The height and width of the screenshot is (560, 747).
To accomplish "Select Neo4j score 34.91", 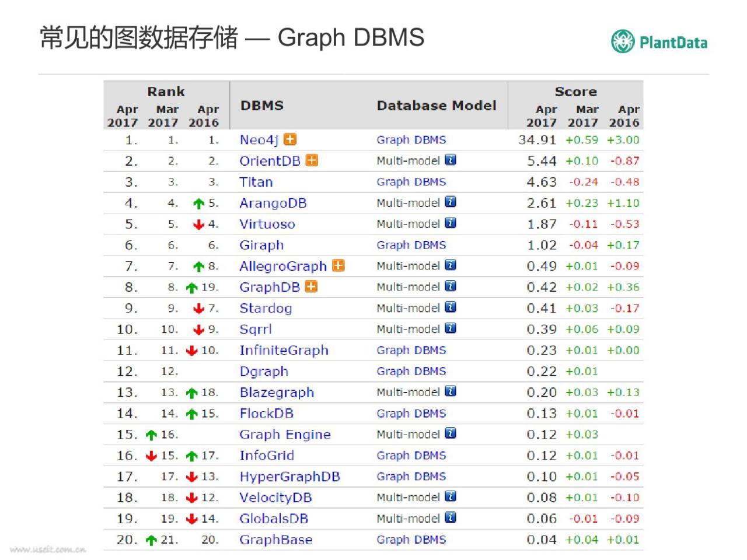I will [x=537, y=140].
